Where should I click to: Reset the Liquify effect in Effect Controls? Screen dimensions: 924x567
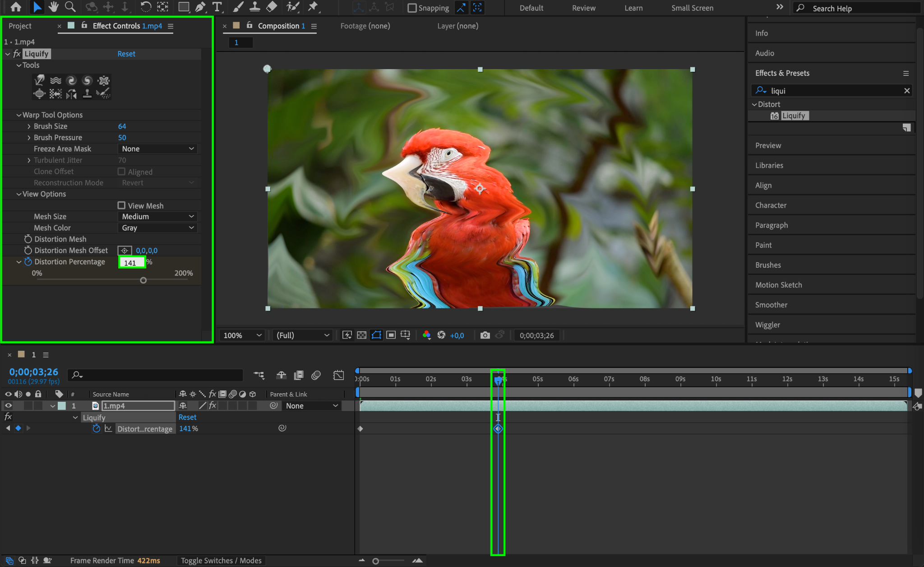(126, 54)
